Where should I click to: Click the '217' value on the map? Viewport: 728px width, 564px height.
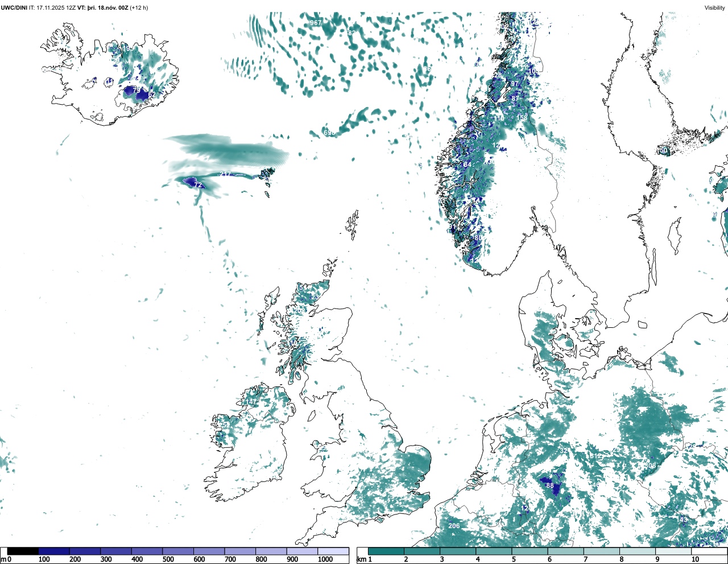[225, 174]
